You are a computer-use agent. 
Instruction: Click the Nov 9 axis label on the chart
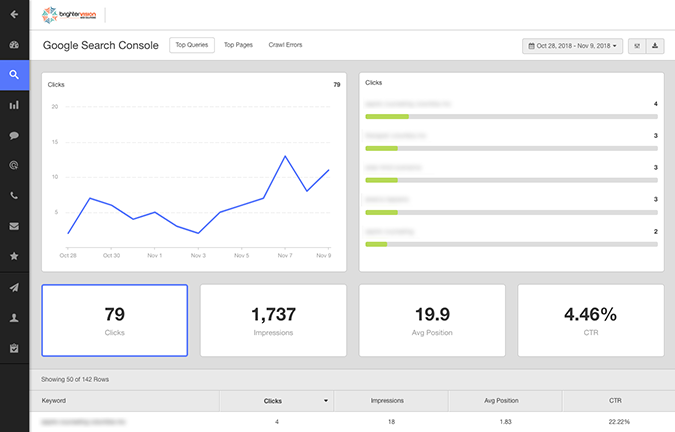point(324,256)
